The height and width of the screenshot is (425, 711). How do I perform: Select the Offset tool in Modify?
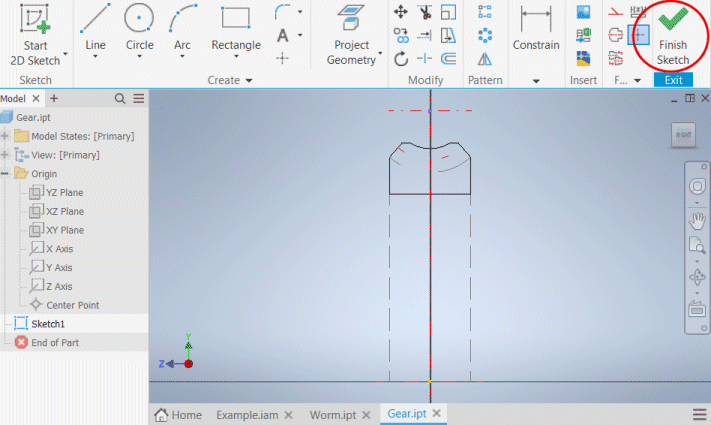[448, 59]
